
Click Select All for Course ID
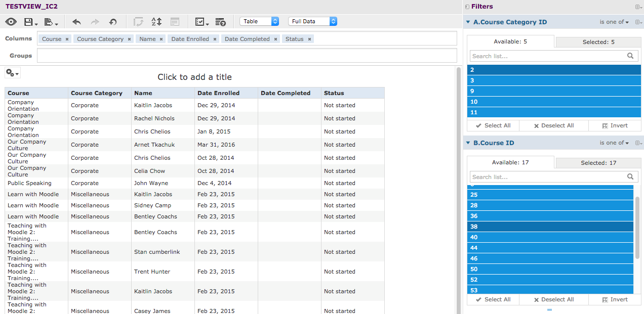click(x=493, y=299)
